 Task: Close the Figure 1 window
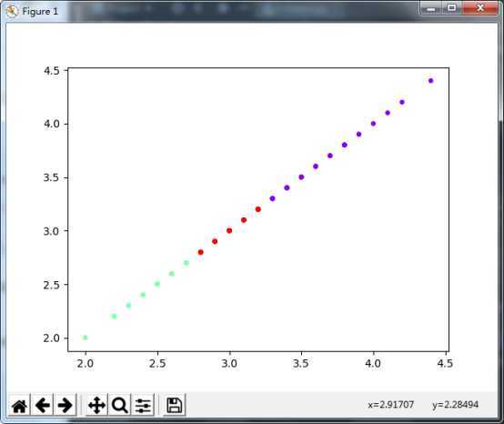[x=480, y=7]
